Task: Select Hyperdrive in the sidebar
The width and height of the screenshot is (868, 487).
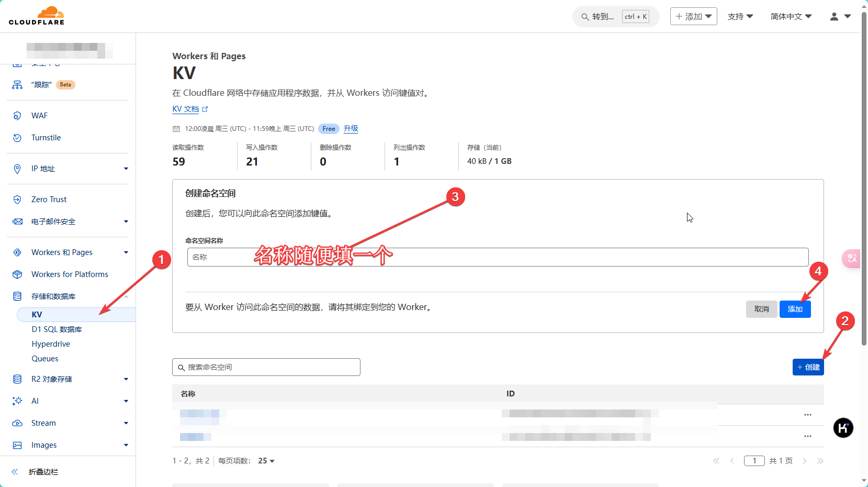Action: coord(51,344)
